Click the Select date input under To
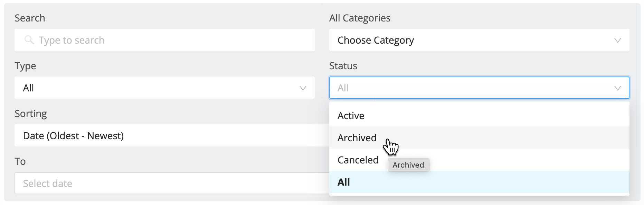This screenshot has height=205, width=644. point(172,184)
